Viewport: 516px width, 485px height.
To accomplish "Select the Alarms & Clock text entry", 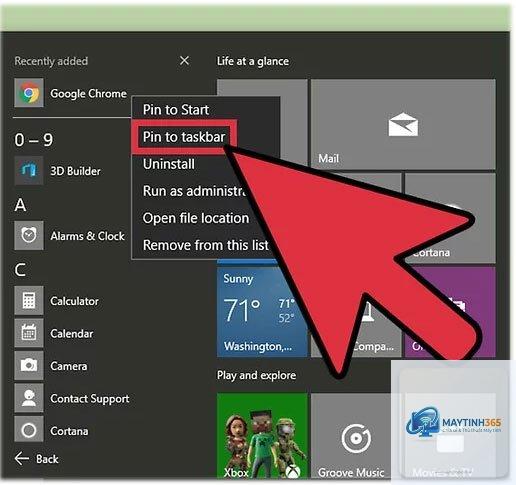I will [x=87, y=236].
